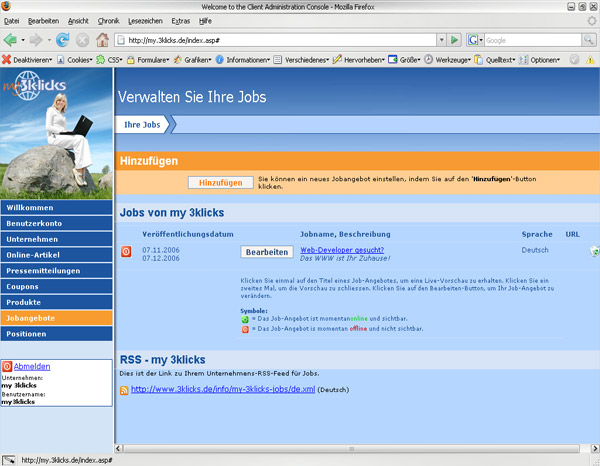Click the orange RSS feed icon
This screenshot has width=600, height=466.
point(124,390)
